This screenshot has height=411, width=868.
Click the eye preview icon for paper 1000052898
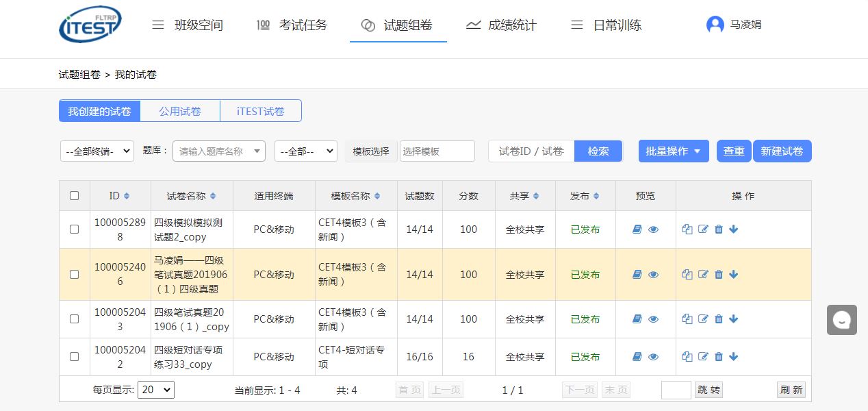pyautogui.click(x=653, y=230)
